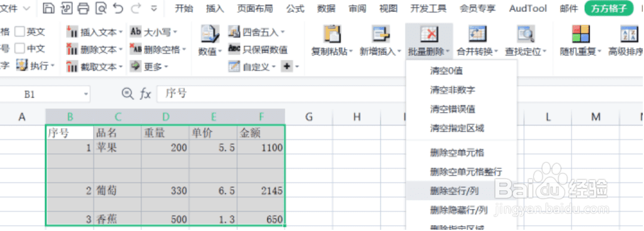Viewport: 644px width, 231px height.
Task: Select the cell with value 2145
Action: (x=261, y=190)
